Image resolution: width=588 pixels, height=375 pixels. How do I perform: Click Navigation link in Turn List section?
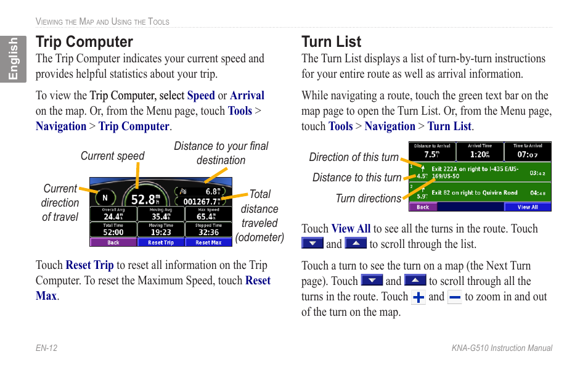click(390, 126)
